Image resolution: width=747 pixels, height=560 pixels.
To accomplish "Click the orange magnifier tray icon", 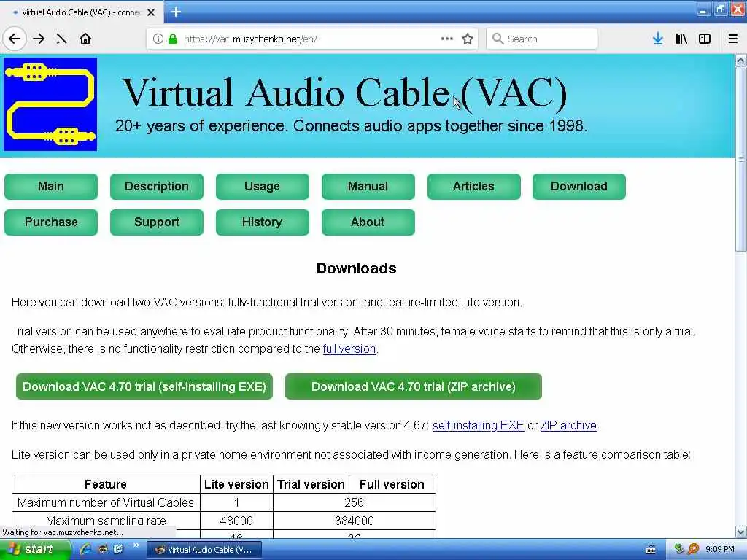I will [693, 549].
